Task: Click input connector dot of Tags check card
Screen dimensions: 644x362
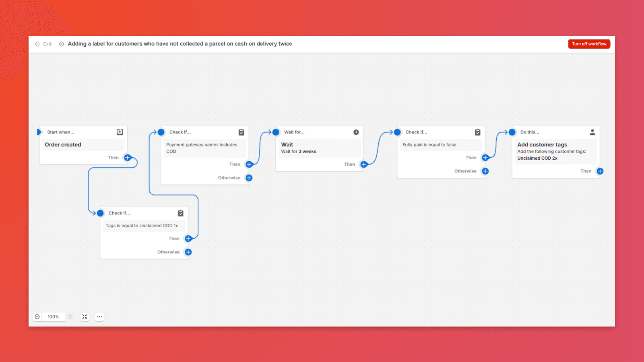Action: [100, 213]
